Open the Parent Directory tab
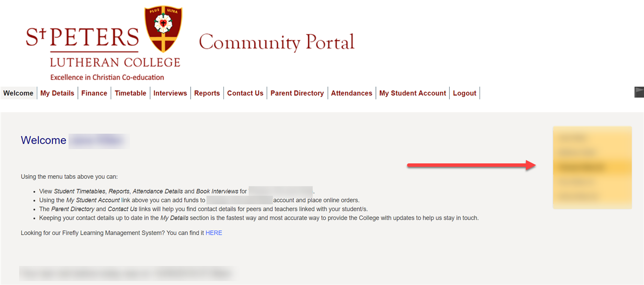 (297, 93)
